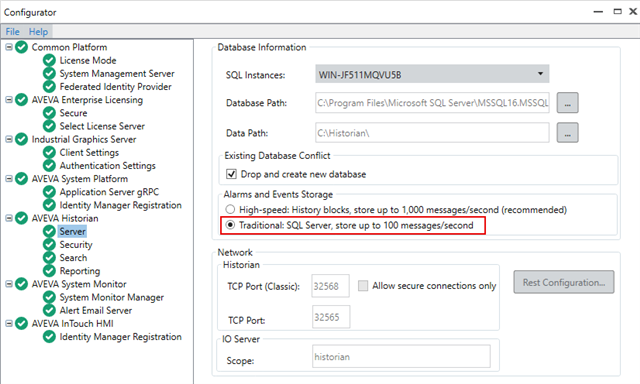The image size is (640, 384).
Task: Click check icon next to Application Server gRPC
Action: tap(49, 192)
